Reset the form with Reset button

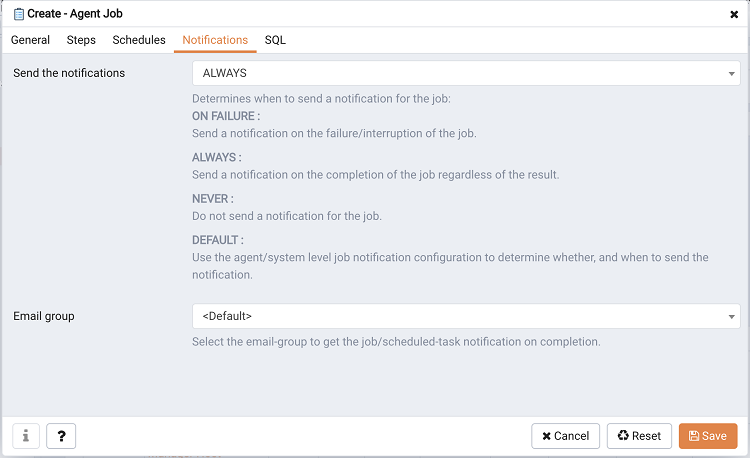click(639, 436)
